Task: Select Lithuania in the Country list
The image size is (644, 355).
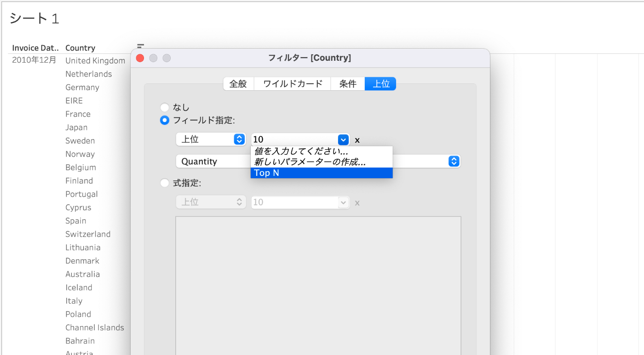Action: pos(83,248)
